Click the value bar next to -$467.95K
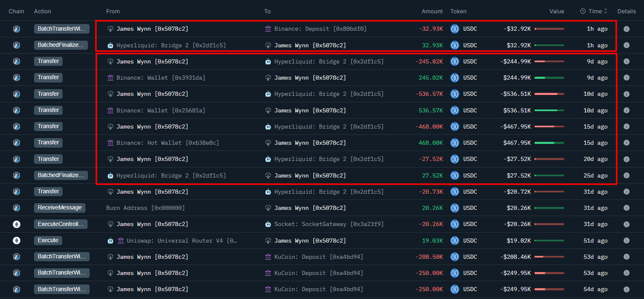Viewport: 644px width, 299px height. (549, 127)
